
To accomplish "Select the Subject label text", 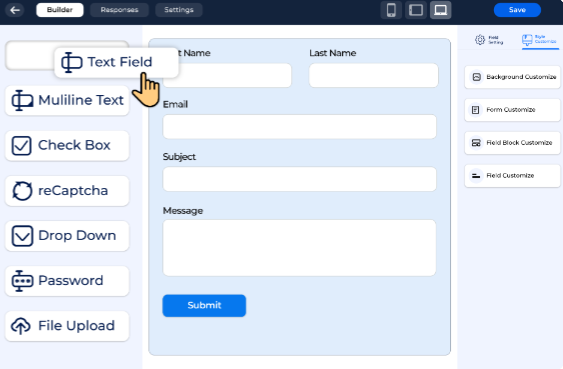I will [x=179, y=157].
